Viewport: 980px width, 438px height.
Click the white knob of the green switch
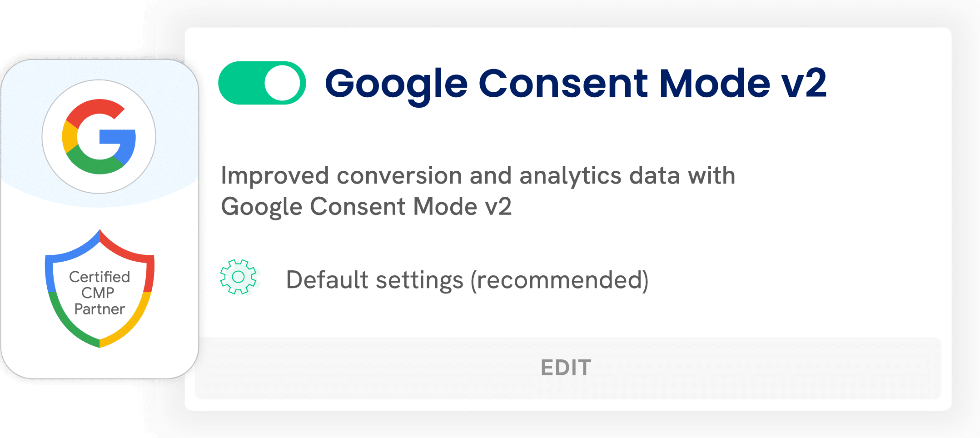(282, 83)
